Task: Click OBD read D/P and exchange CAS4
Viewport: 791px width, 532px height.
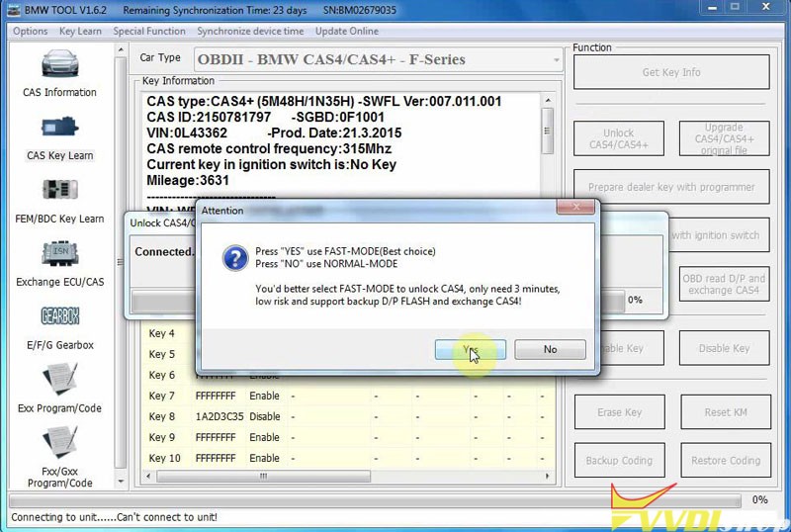Action: pyautogui.click(x=724, y=284)
